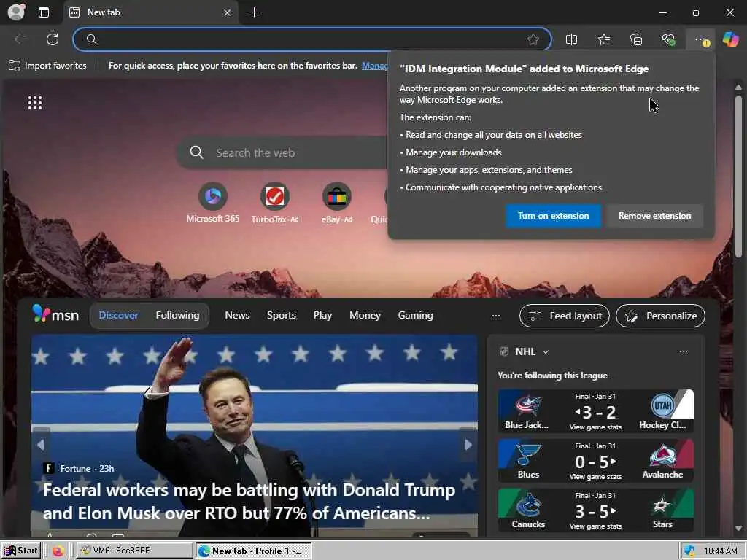Go to previous news story arrow

point(41,445)
